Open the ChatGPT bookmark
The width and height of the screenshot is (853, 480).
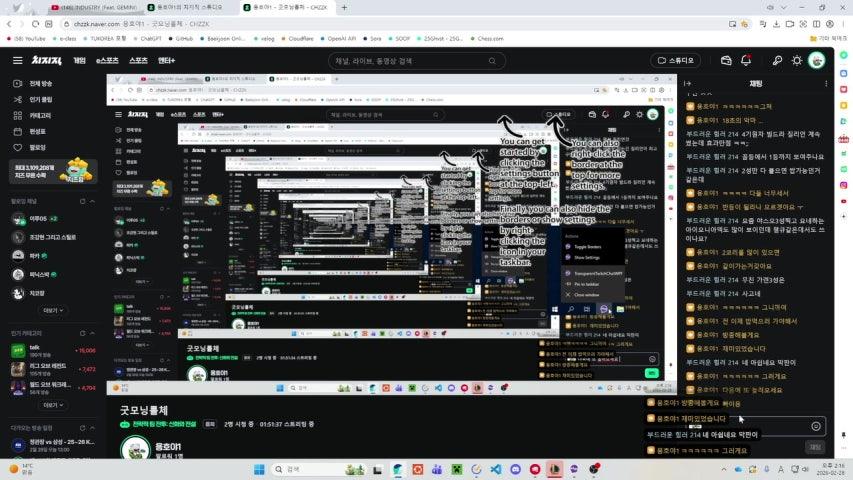[x=147, y=39]
